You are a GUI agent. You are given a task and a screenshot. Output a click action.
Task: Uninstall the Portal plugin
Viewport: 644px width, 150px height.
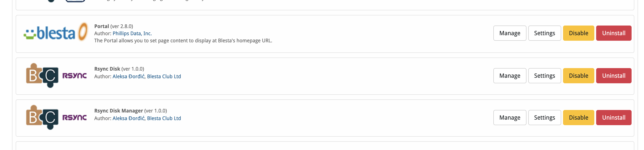613,33
